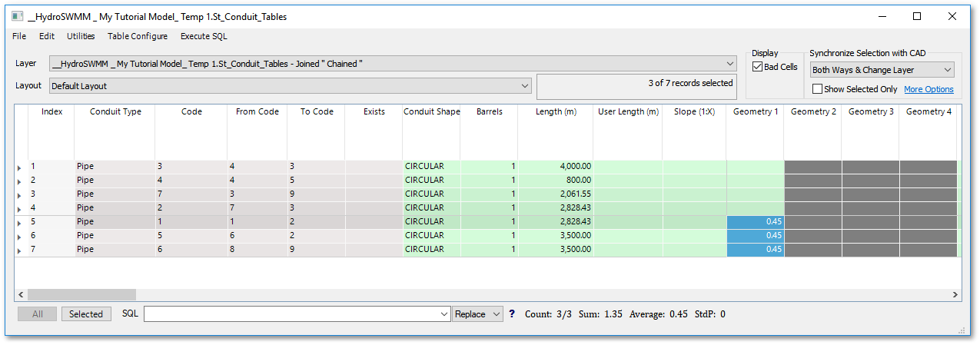Screen dimensions: 980x345
Task: Click row selector arrow for index 5
Action: click(x=21, y=221)
